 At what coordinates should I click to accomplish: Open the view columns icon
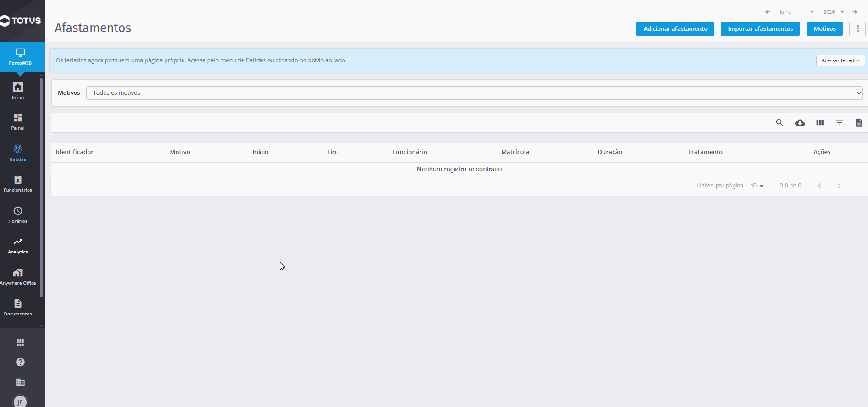820,123
